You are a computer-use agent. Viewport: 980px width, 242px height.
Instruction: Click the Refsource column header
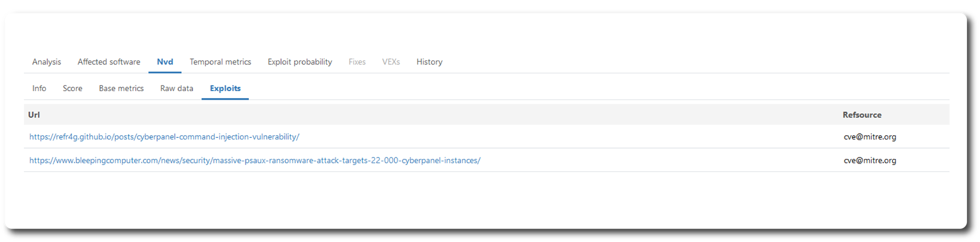[862, 115]
